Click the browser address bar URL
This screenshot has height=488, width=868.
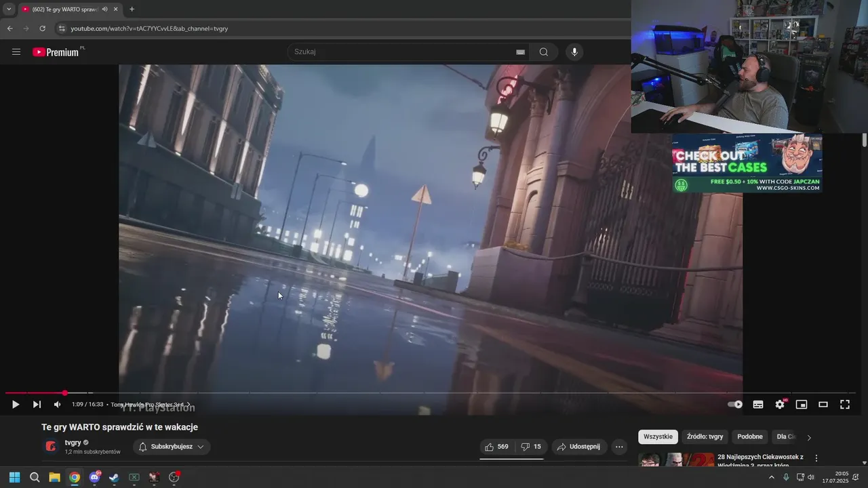point(149,28)
